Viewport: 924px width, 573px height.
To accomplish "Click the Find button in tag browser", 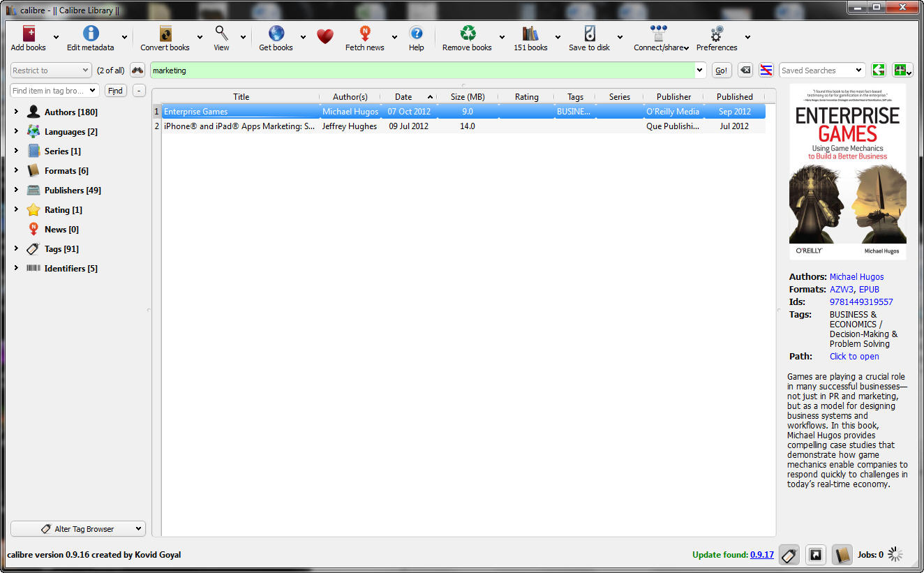I will [116, 91].
